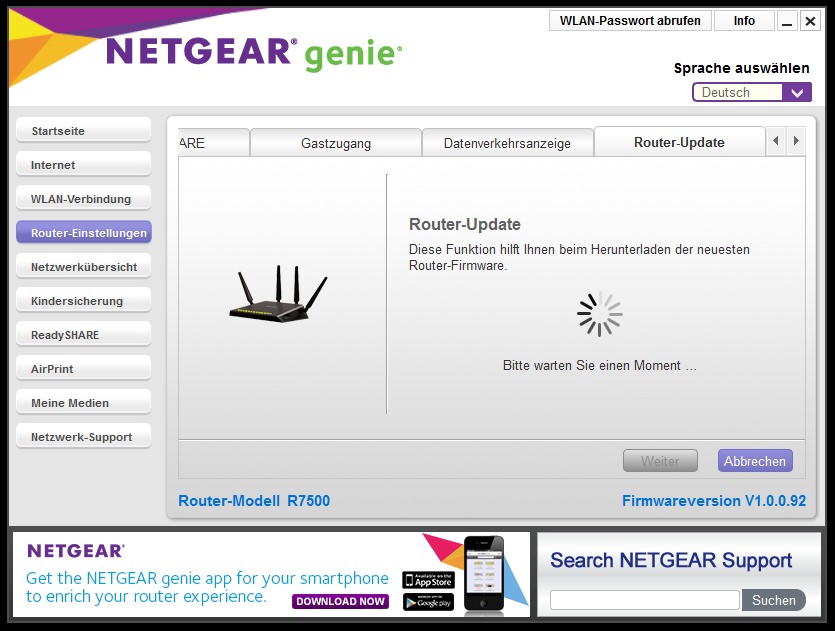Click the 'Sprache auswählen' label
Screen dimensions: 835x631
[x=741, y=68]
